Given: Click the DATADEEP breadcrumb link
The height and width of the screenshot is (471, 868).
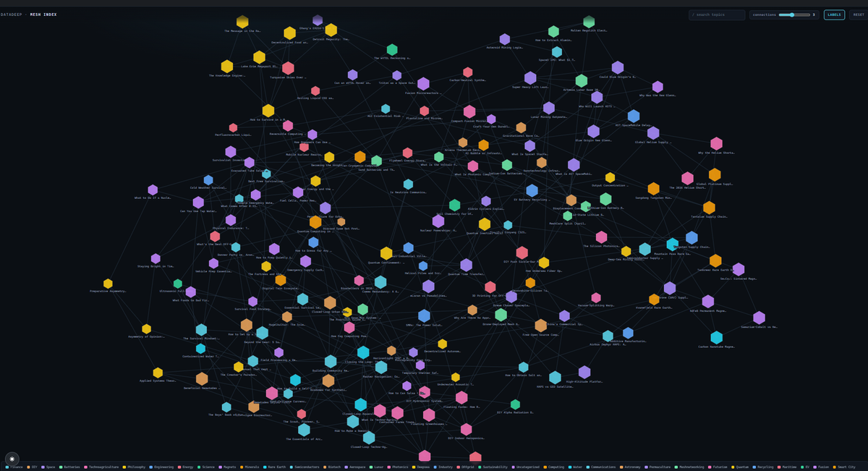Looking at the screenshot, I should 12,14.
